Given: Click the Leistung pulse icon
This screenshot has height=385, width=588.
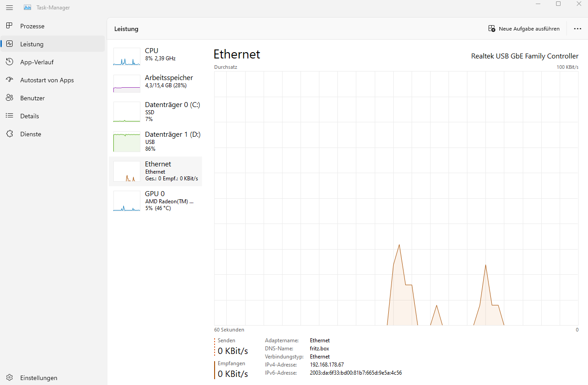Looking at the screenshot, I should 9,44.
